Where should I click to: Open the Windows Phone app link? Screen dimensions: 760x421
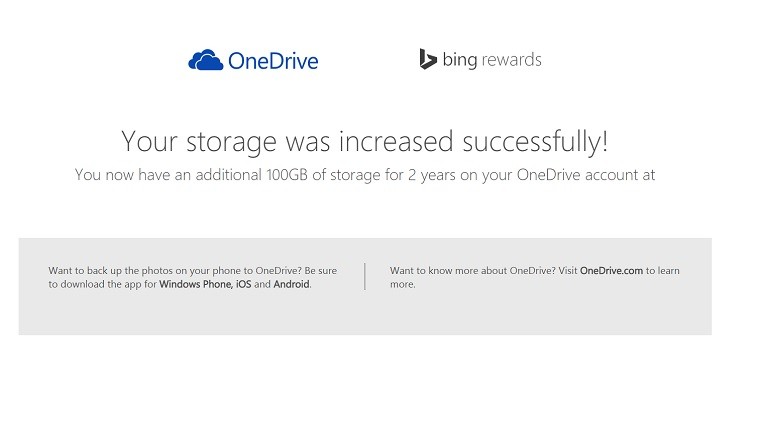(195, 284)
